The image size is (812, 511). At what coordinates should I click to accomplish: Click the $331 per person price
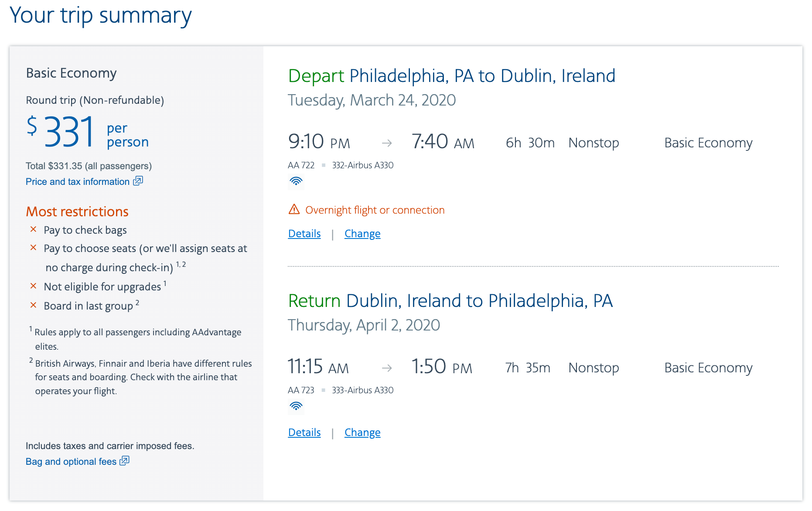(87, 132)
